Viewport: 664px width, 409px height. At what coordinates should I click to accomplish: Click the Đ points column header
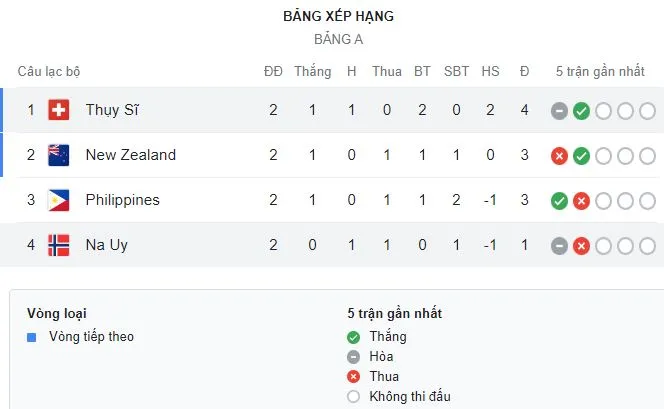(x=524, y=72)
